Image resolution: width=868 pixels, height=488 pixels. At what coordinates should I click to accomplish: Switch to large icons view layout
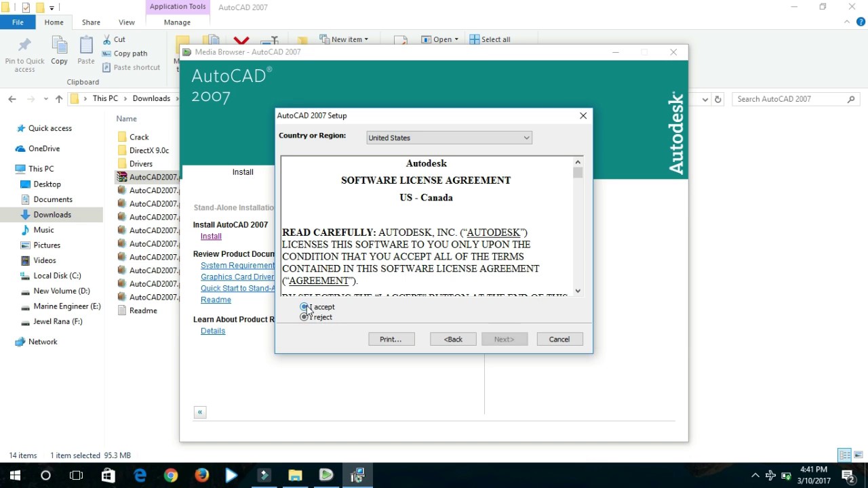tap(859, 455)
